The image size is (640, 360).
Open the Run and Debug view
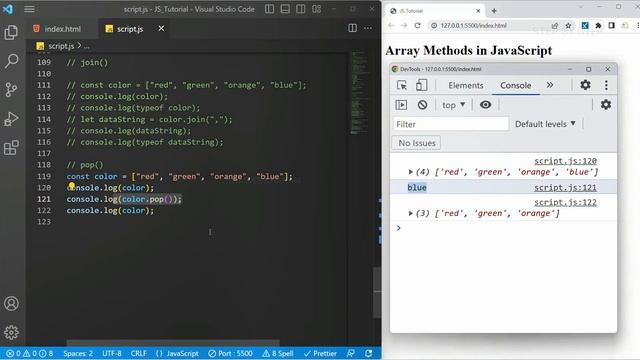pos(11,119)
